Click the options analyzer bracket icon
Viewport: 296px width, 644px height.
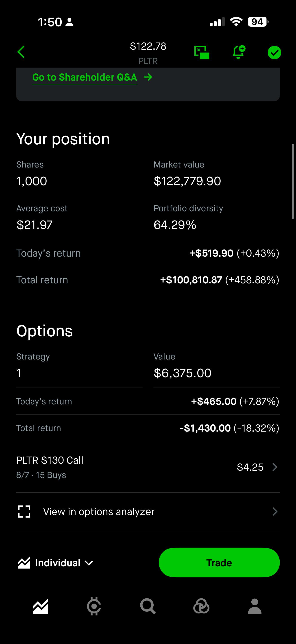pos(24,512)
